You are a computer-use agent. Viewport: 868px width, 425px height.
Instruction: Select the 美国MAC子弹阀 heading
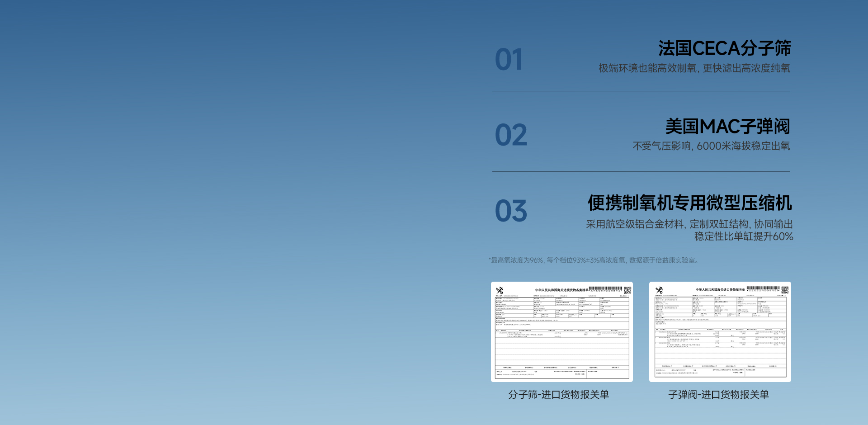(x=727, y=127)
